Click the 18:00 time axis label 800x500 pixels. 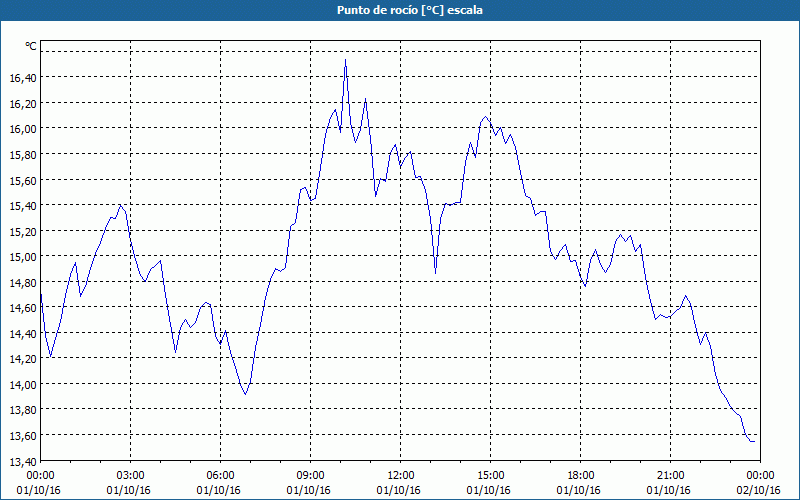[580, 476]
